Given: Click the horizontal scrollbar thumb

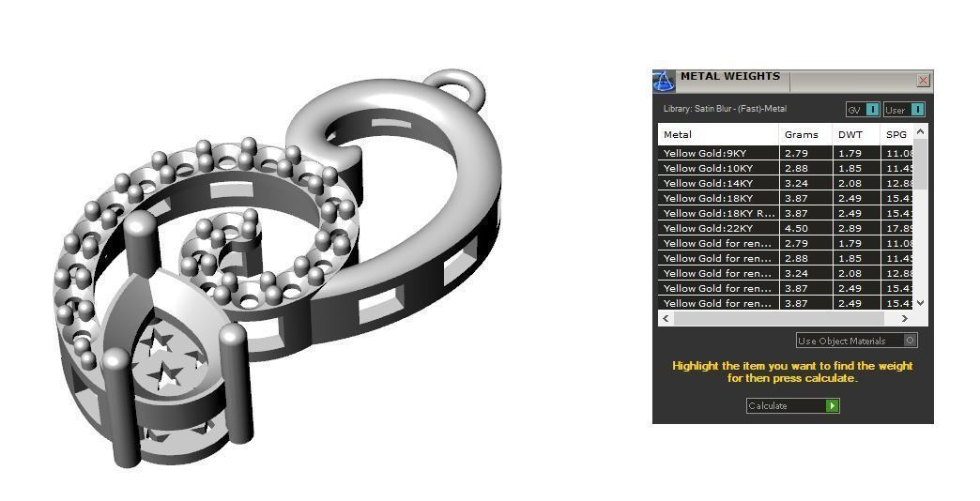Looking at the screenshot, I should 779,319.
